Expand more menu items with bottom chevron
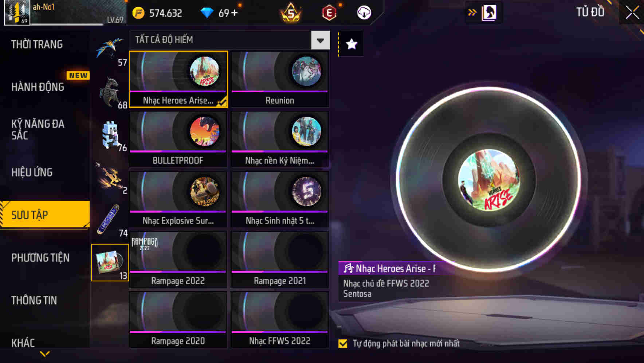 click(x=45, y=354)
